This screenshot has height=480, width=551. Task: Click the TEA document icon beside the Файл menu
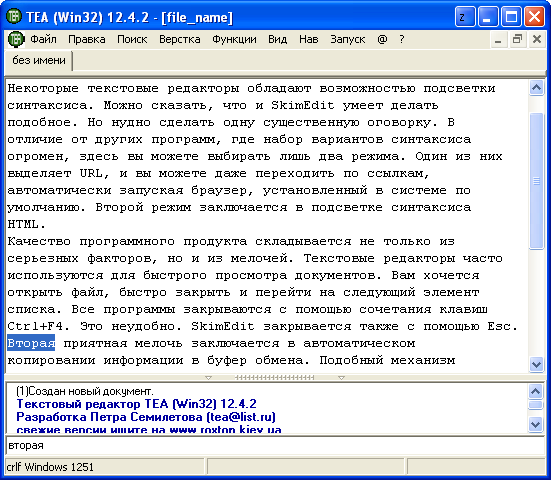click(x=16, y=39)
